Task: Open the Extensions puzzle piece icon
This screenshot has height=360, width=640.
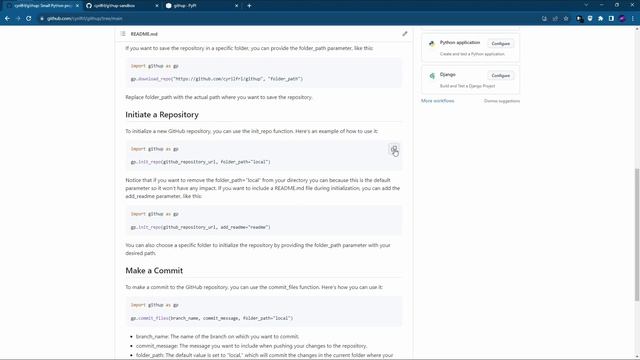Action: (x=600, y=18)
